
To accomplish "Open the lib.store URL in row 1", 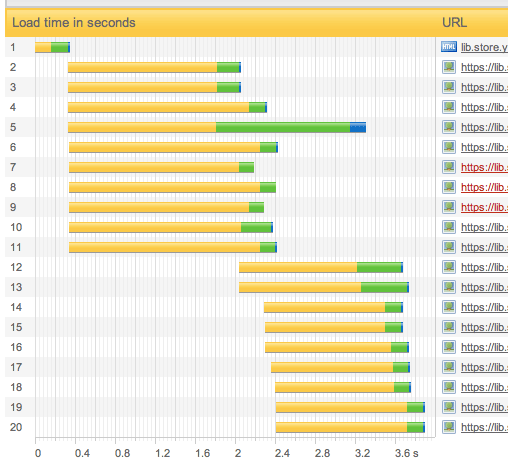I will coord(484,47).
